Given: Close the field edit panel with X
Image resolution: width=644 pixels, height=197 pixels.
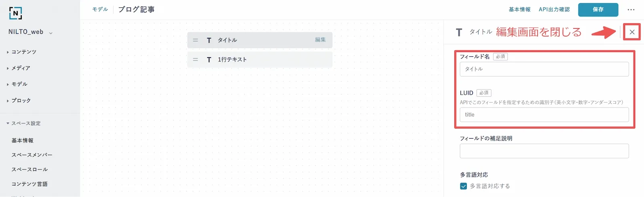Looking at the screenshot, I should pyautogui.click(x=632, y=32).
